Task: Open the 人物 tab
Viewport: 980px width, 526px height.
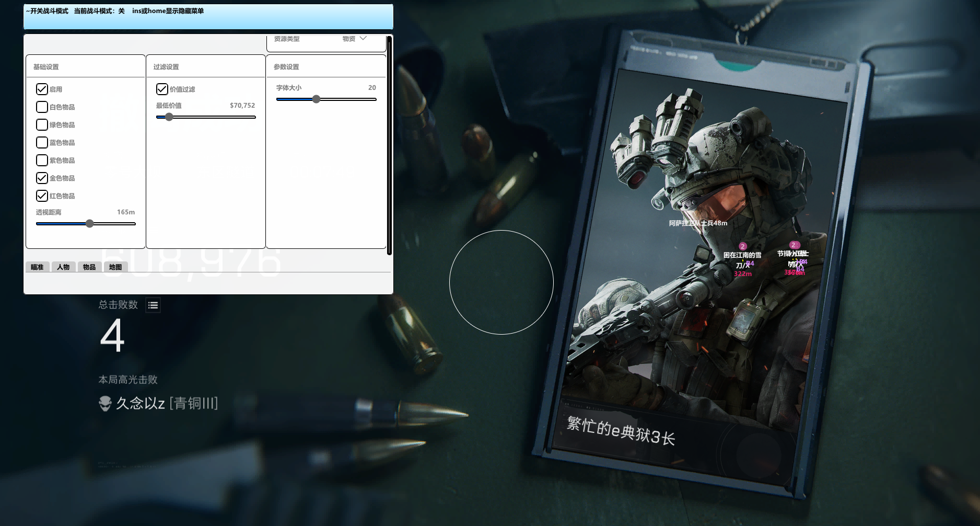Action: (63, 267)
